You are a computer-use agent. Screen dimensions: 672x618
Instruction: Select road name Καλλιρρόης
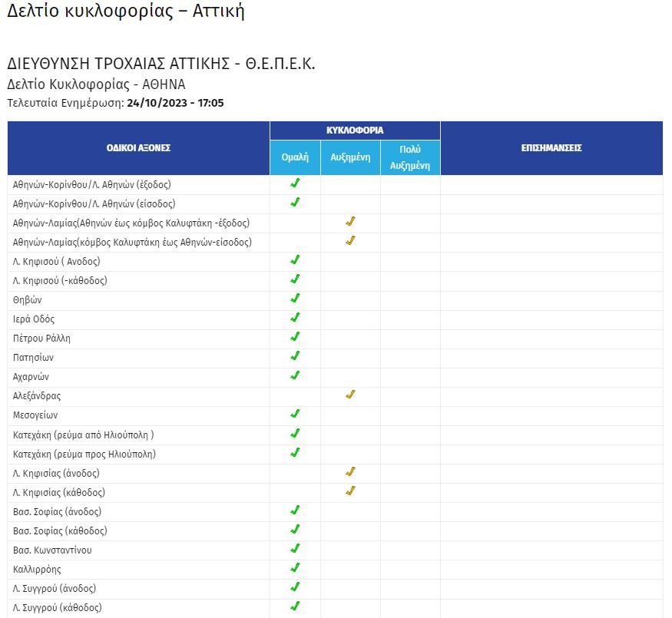click(37, 570)
